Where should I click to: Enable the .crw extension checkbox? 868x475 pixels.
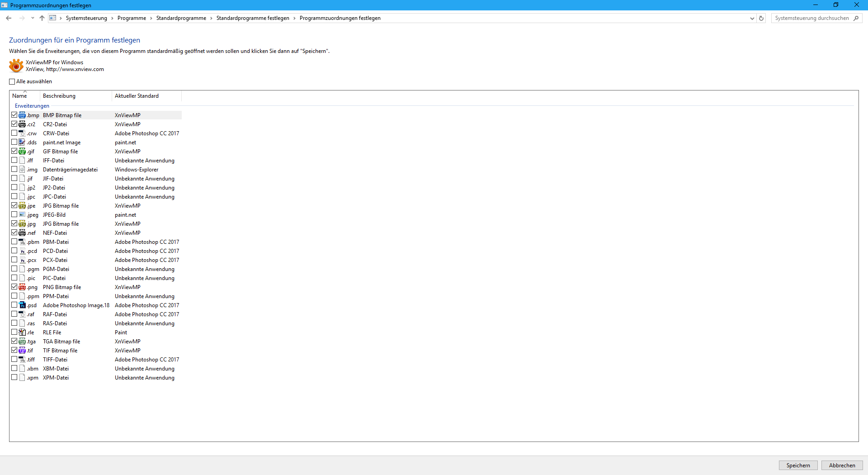(14, 133)
